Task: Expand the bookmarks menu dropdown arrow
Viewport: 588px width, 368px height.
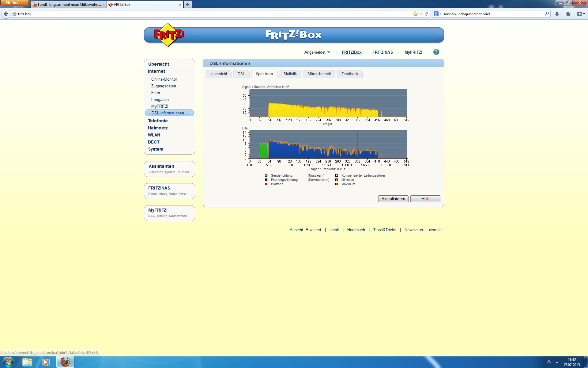Action: point(584,14)
